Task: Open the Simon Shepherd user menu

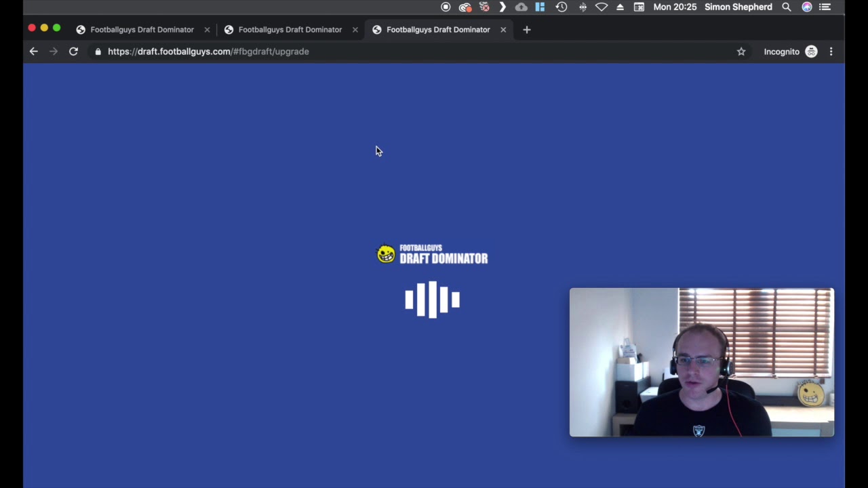Action: (738, 7)
